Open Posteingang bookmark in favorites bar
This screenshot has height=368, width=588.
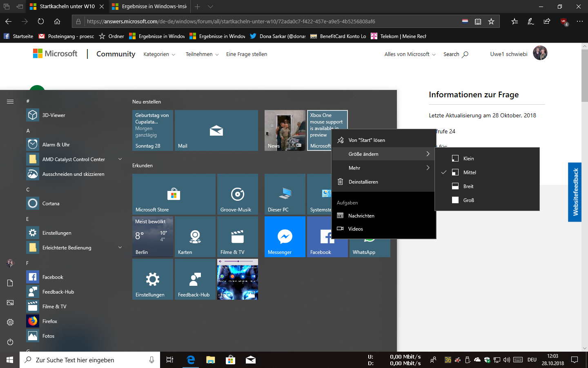point(66,36)
